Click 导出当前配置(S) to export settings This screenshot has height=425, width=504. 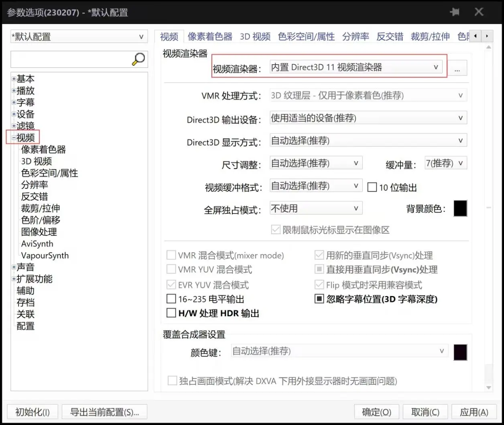click(x=105, y=411)
